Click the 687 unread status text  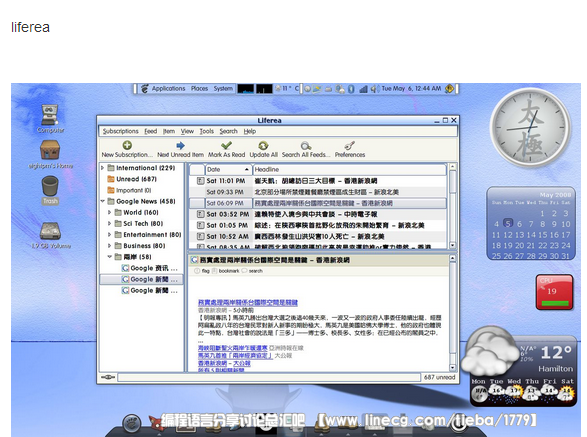(x=440, y=377)
